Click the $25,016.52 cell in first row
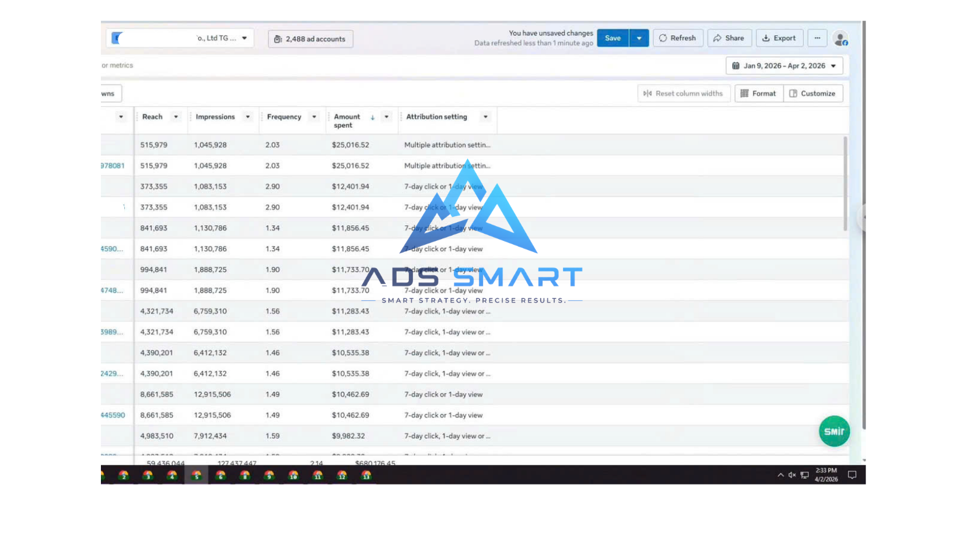The width and height of the screenshot is (980, 551). (351, 145)
